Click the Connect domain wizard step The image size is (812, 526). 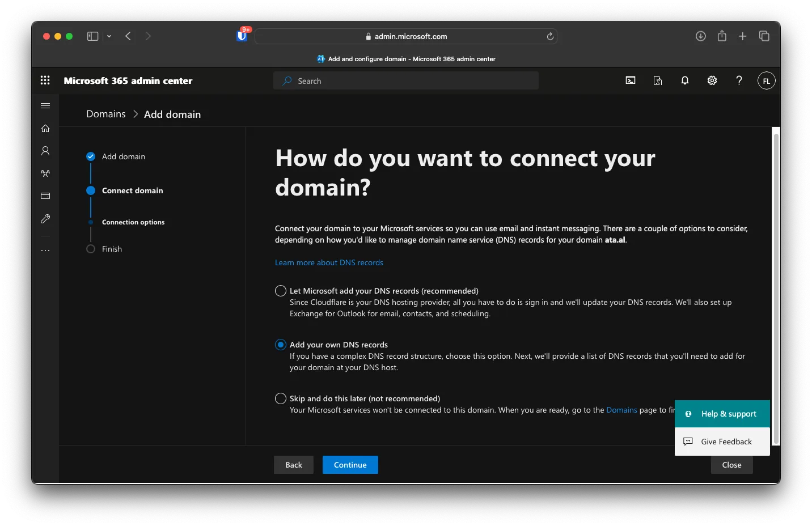[133, 190]
